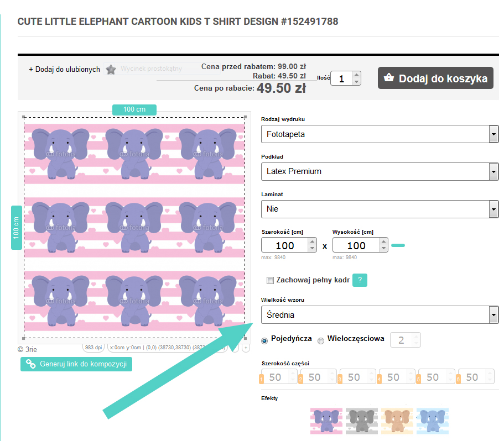
Task: Choose the grayscale elephant effect
Action: 362,421
